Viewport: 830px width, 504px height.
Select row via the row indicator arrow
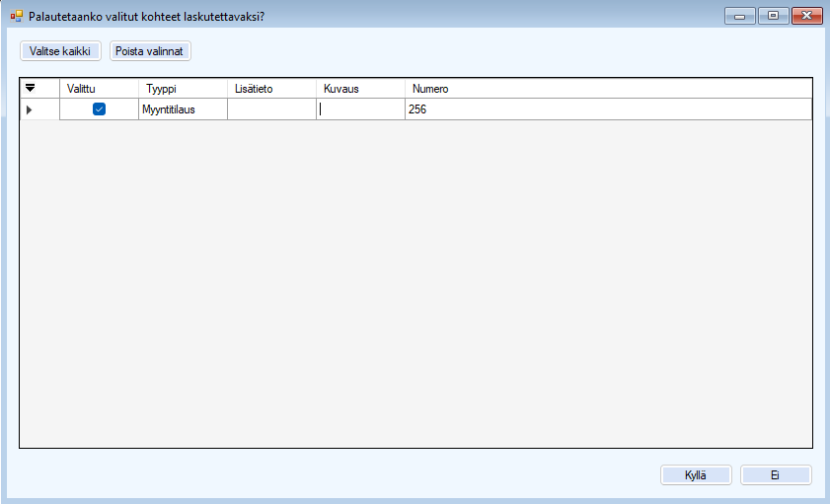(29, 109)
